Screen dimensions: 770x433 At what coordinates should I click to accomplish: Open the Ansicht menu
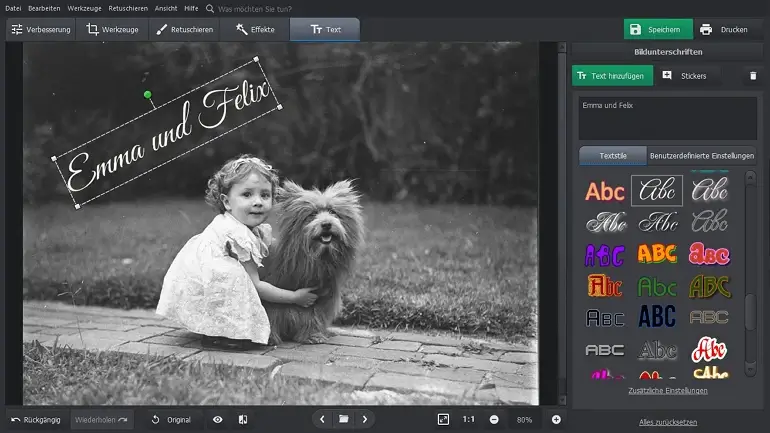(x=166, y=8)
